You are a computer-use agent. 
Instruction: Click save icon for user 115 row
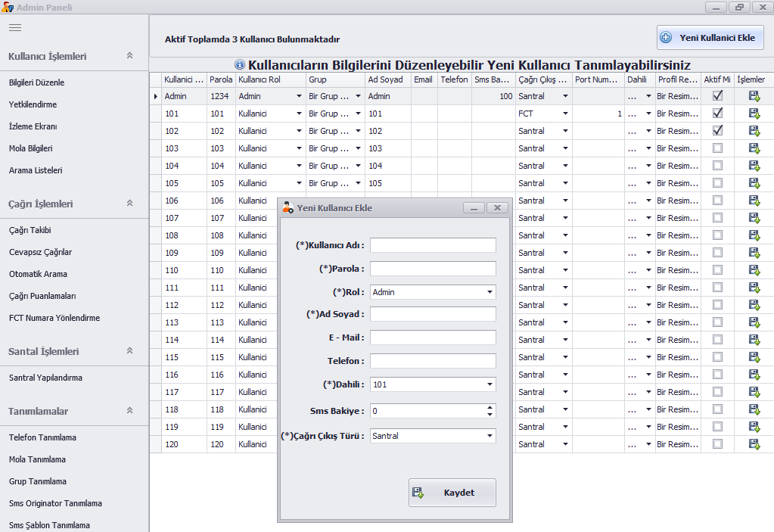[x=754, y=357]
